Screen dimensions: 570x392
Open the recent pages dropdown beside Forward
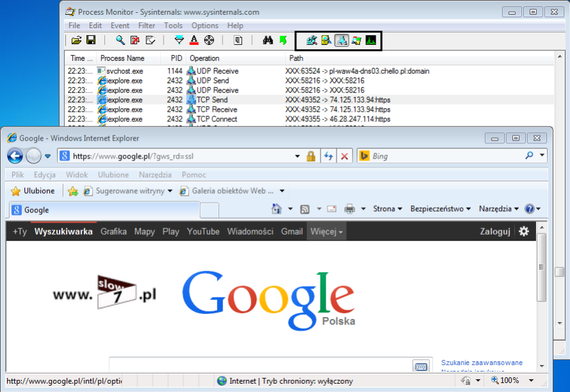tap(47, 157)
